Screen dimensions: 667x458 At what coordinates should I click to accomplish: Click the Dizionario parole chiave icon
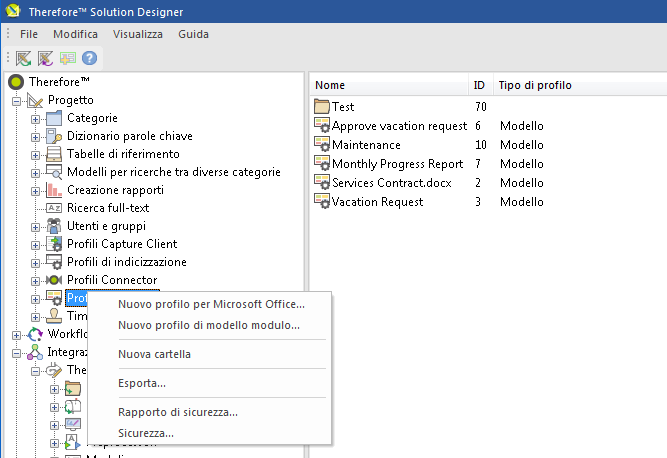coord(54,136)
